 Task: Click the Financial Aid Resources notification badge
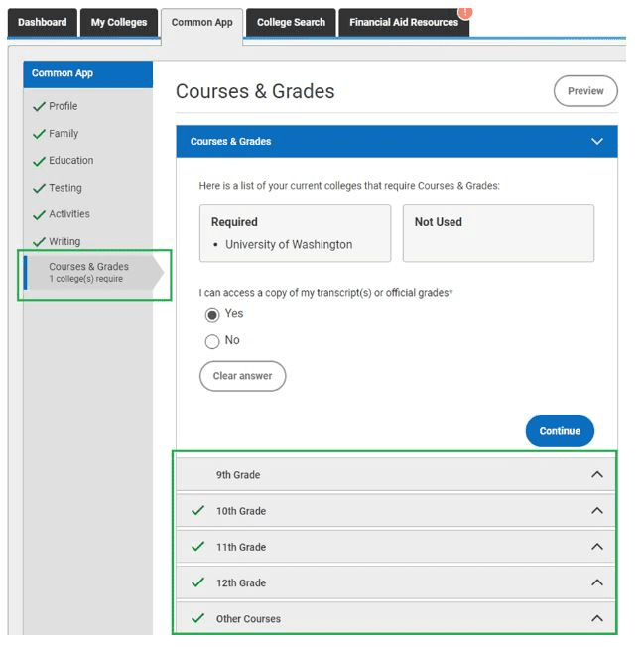point(464,11)
